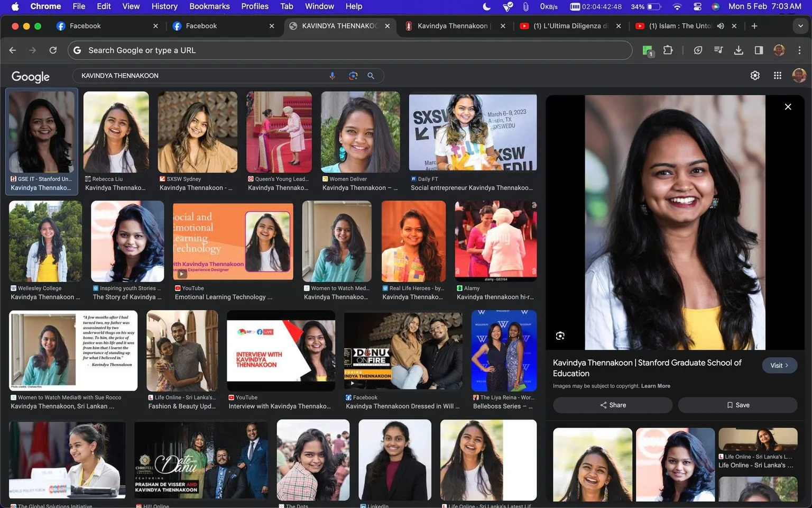Open Chrome three-dot menu
Image resolution: width=812 pixels, height=508 pixels.
click(x=799, y=50)
